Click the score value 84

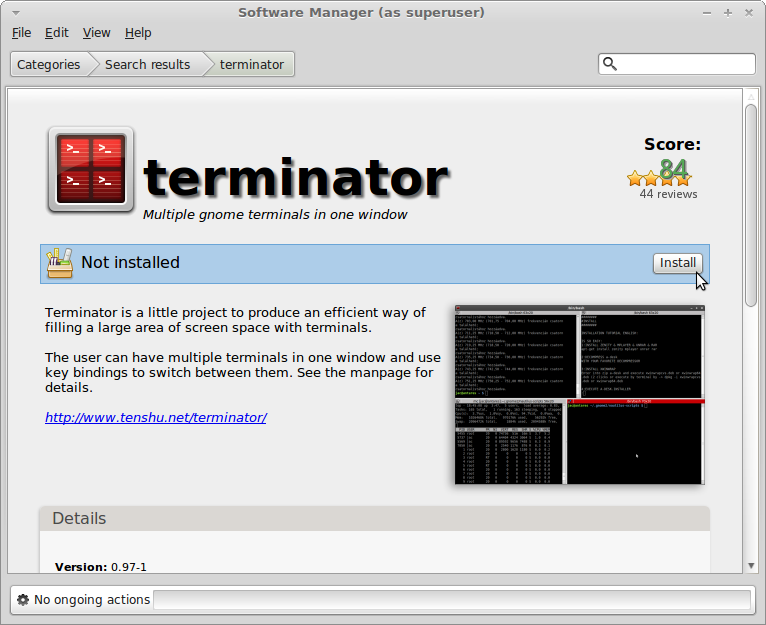pyautogui.click(x=674, y=170)
